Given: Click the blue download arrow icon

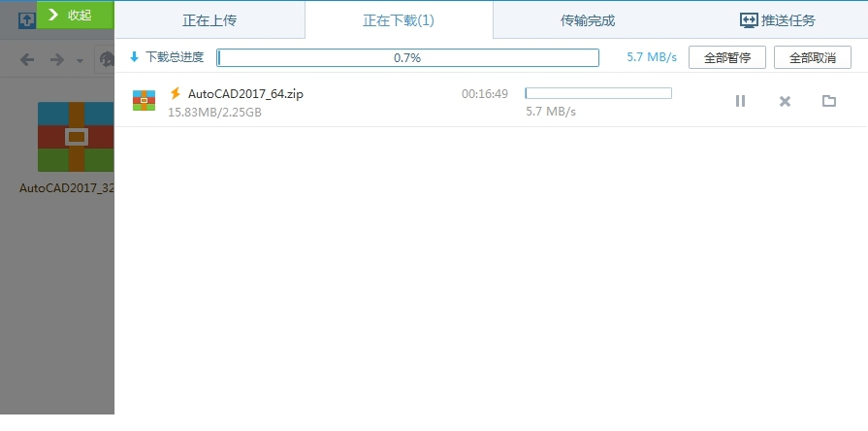Looking at the screenshot, I should [x=134, y=57].
